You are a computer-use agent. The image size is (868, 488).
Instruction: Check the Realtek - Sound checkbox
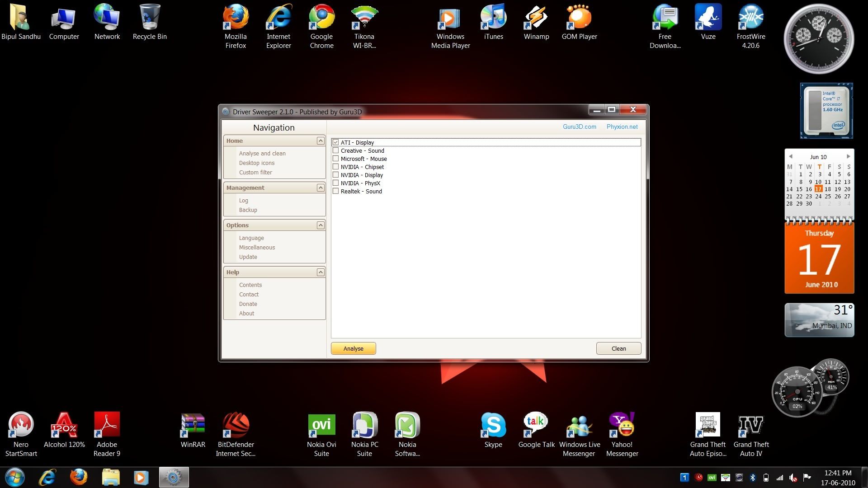pos(335,191)
